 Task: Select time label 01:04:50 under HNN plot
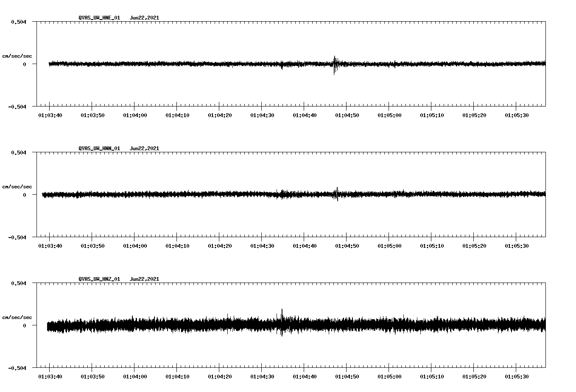347,246
